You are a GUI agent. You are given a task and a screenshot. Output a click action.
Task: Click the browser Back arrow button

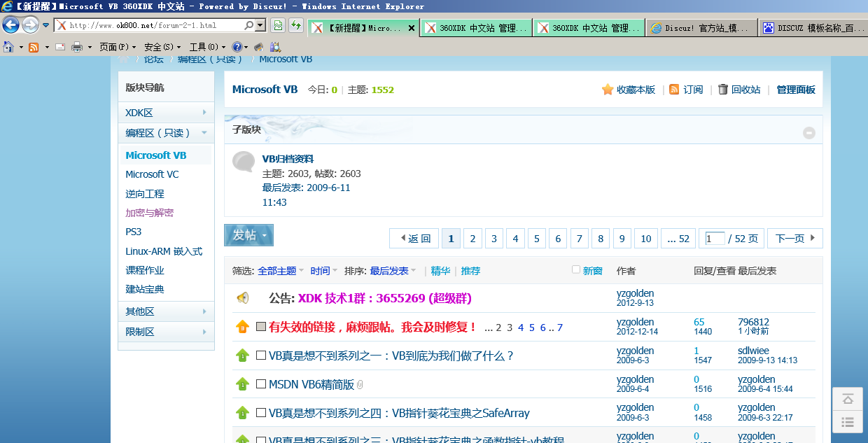[x=10, y=25]
